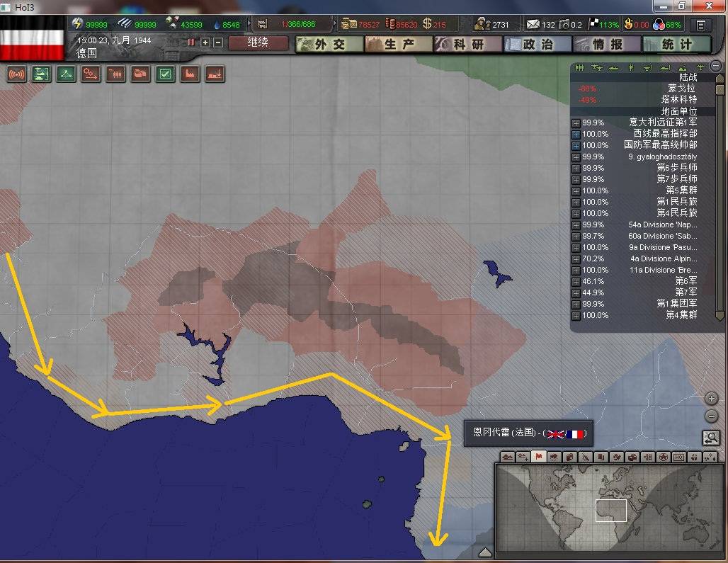Toggle the gears with arrow toolbar icon
This screenshot has height=563, width=728.
click(91, 74)
